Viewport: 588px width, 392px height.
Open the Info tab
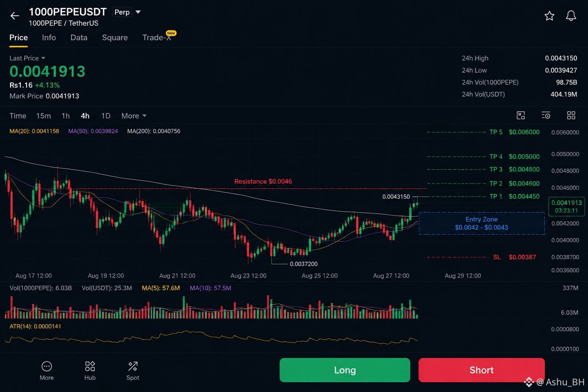click(x=49, y=38)
